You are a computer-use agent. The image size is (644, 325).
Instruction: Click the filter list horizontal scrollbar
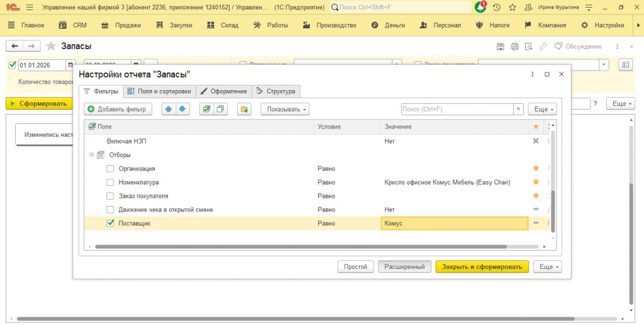[301, 246]
